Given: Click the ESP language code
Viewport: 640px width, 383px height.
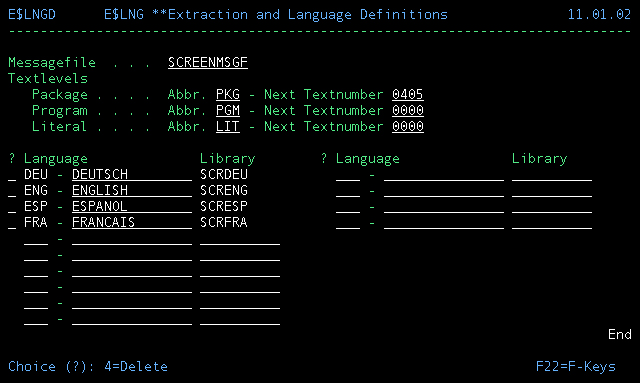Looking at the screenshot, I should [36, 206].
